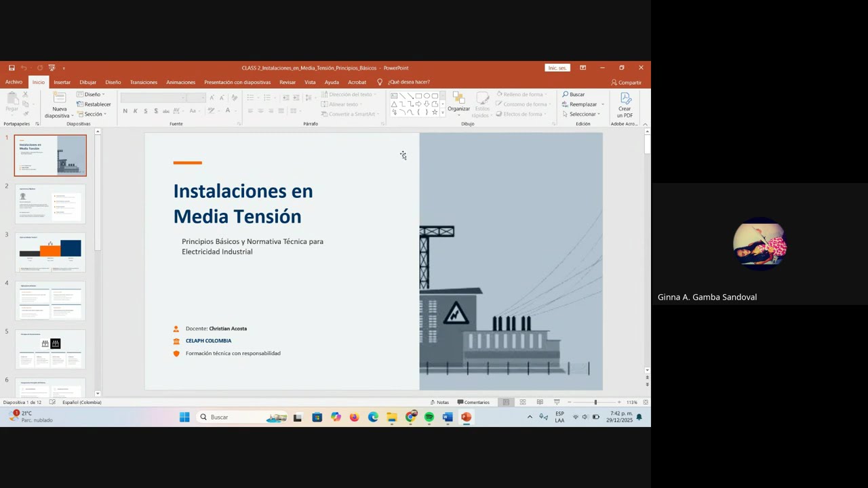Click the ribbon display options icon
The image size is (868, 488).
(583, 68)
